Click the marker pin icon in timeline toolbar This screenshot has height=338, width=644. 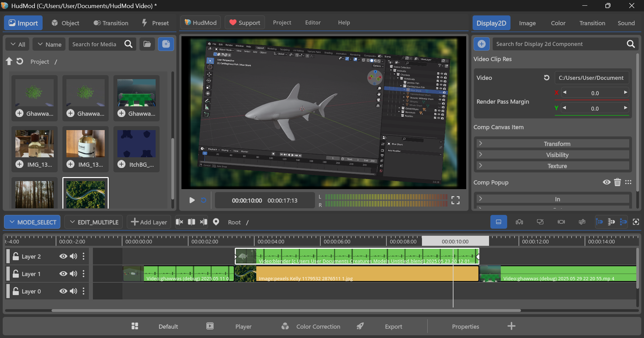point(216,222)
